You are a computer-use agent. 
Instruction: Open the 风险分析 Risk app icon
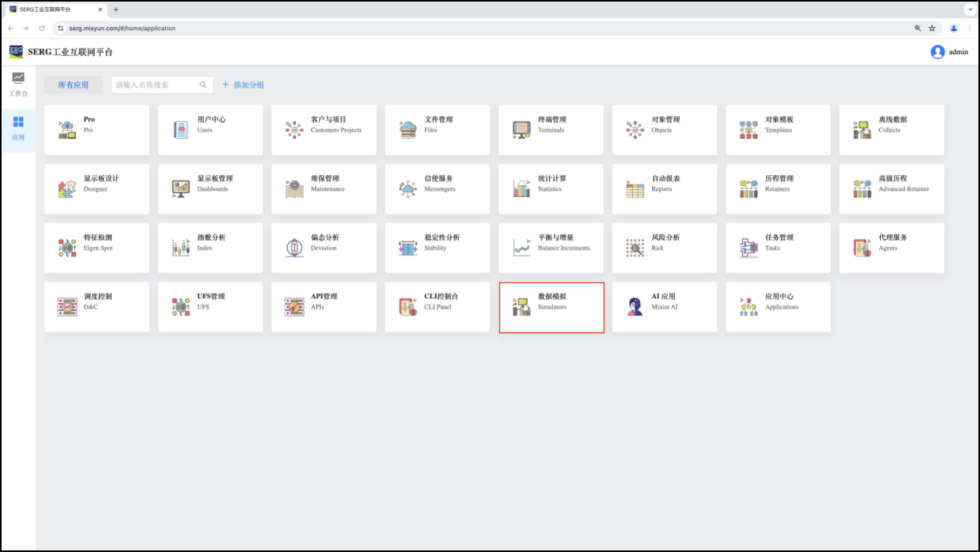pyautogui.click(x=635, y=248)
